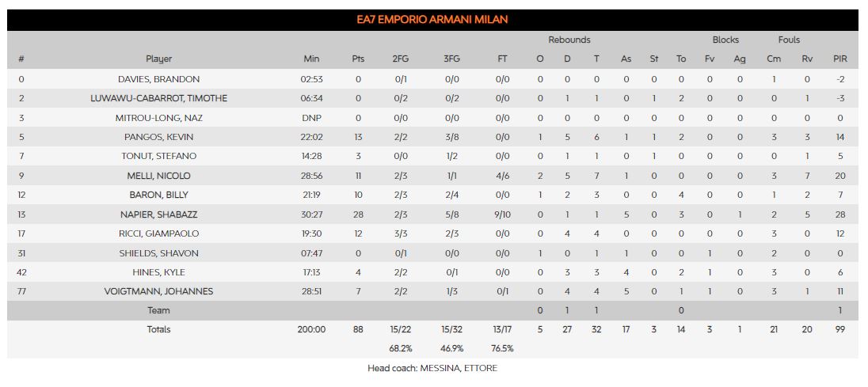
Task: Click RICCI, GIAMPAOLO player name
Action: click(x=159, y=233)
